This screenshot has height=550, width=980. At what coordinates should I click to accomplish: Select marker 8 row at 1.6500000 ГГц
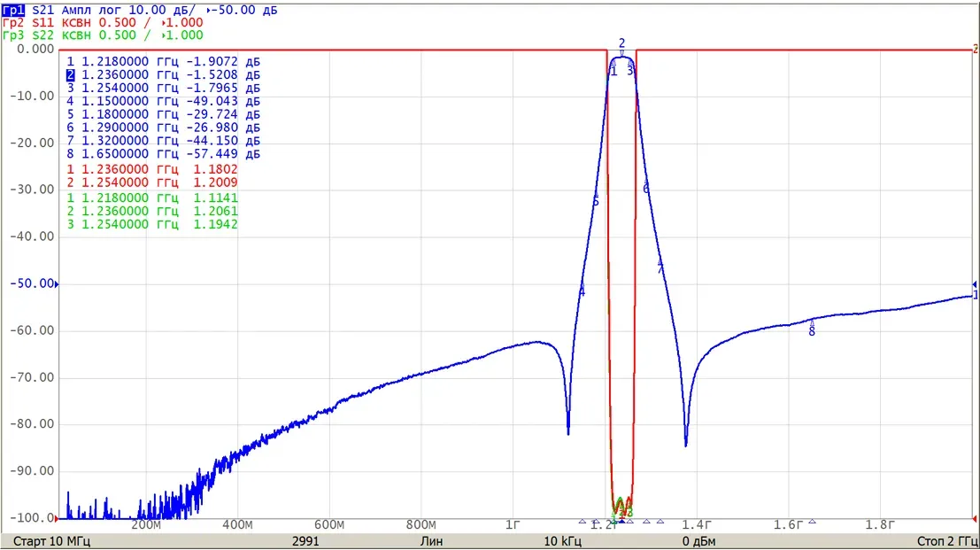(163, 154)
